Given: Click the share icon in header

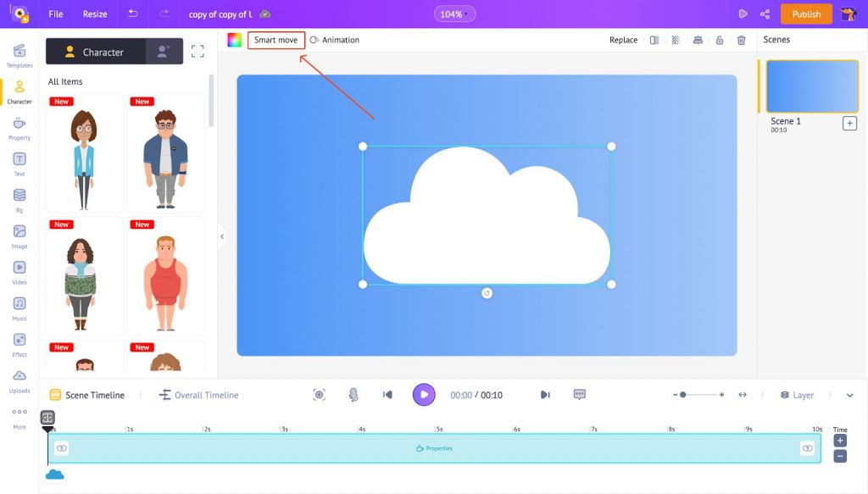Looking at the screenshot, I should [765, 14].
